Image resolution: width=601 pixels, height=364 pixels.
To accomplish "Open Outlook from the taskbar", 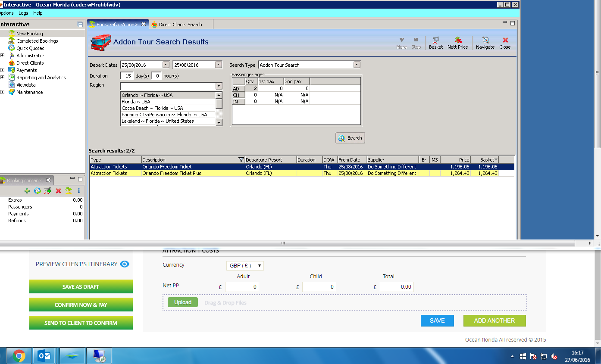I will pyautogui.click(x=44, y=356).
